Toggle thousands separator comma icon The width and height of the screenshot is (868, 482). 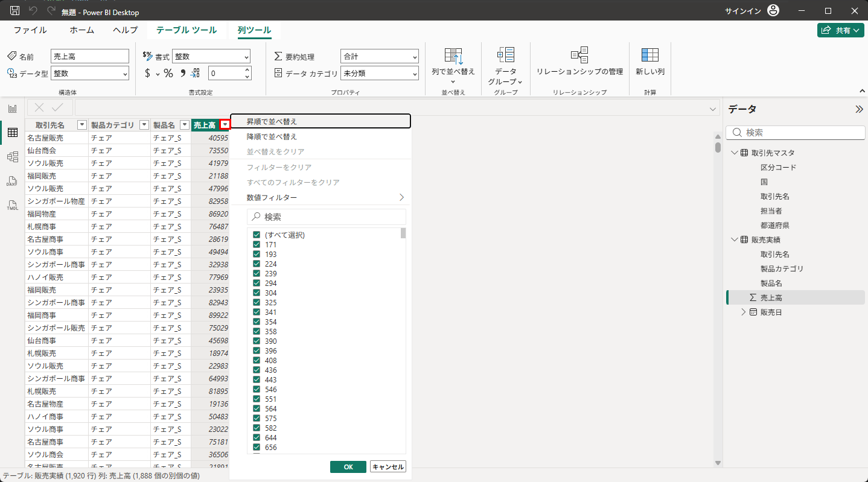click(182, 73)
